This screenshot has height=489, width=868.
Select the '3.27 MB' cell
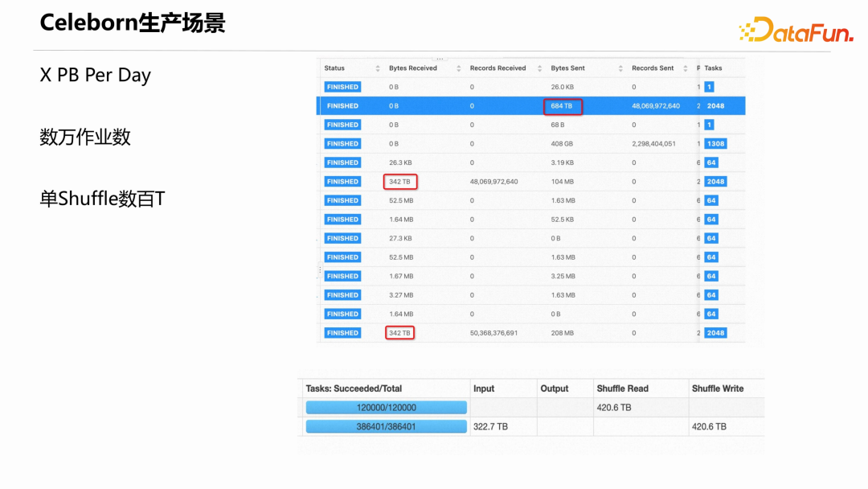(401, 295)
